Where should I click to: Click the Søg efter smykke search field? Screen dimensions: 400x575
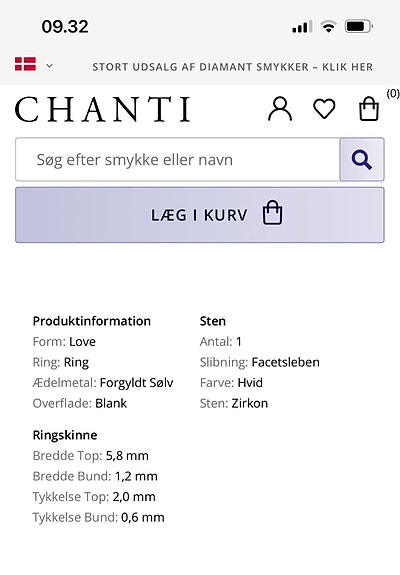point(177,160)
